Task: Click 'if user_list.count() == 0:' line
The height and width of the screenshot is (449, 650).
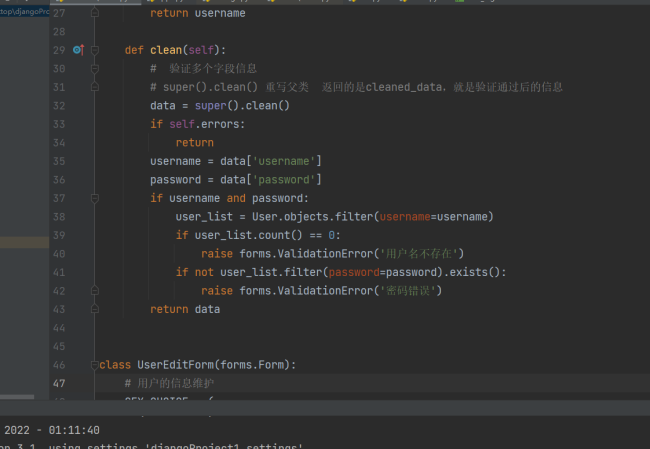Action: coord(258,235)
